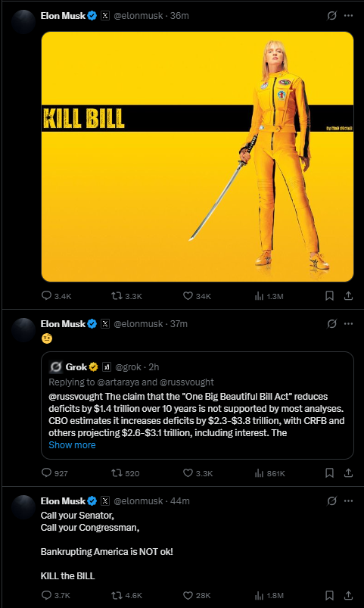Open more options on the 37m post
The image size is (364, 608).
click(x=349, y=324)
